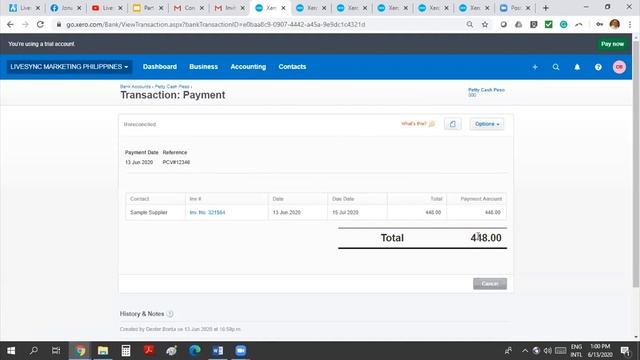Click the reference value PCV#12346

tap(176, 162)
